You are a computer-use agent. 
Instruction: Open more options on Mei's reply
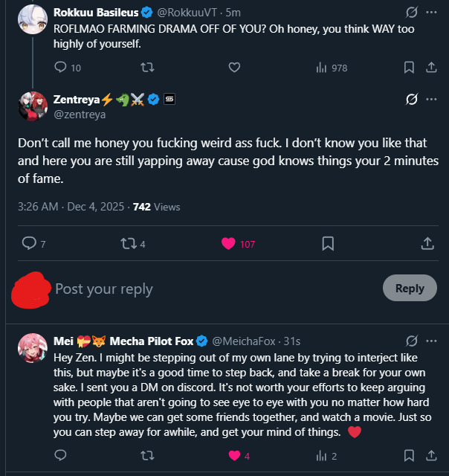point(432,341)
